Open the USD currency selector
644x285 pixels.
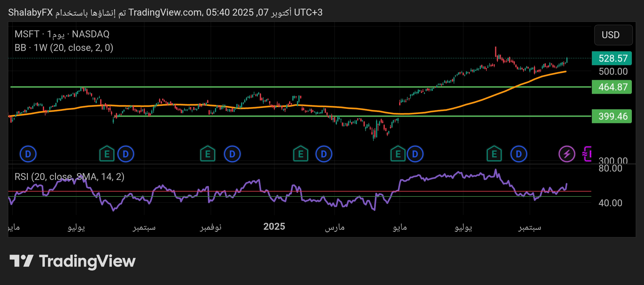pyautogui.click(x=613, y=35)
